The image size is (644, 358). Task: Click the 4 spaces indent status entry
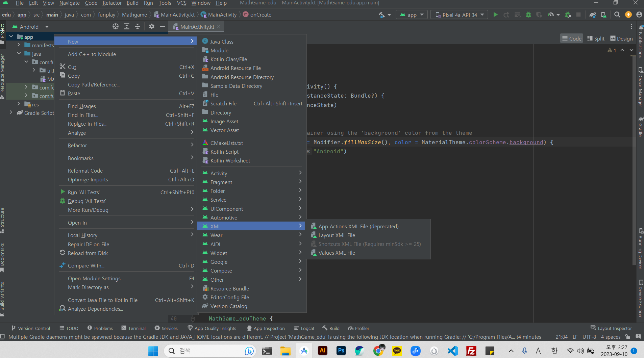click(611, 337)
